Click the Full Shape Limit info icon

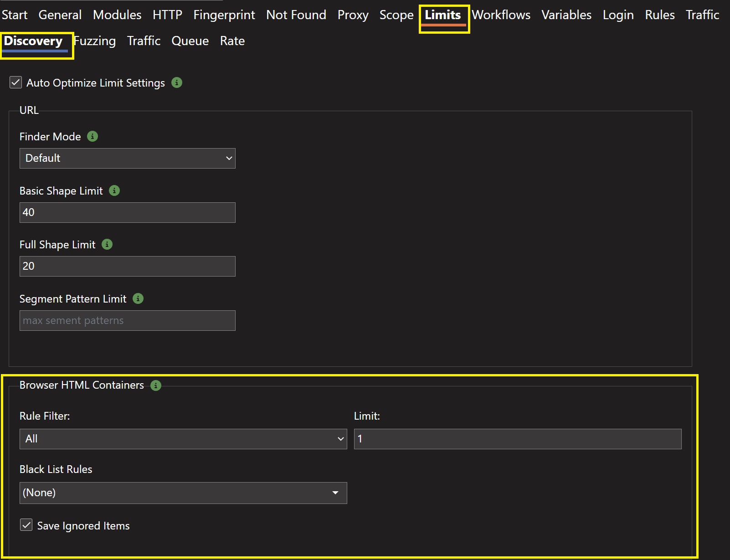107,244
